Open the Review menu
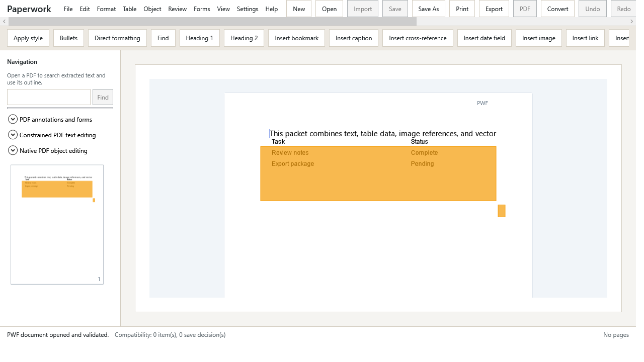The height and width of the screenshot is (362, 644). click(178, 9)
